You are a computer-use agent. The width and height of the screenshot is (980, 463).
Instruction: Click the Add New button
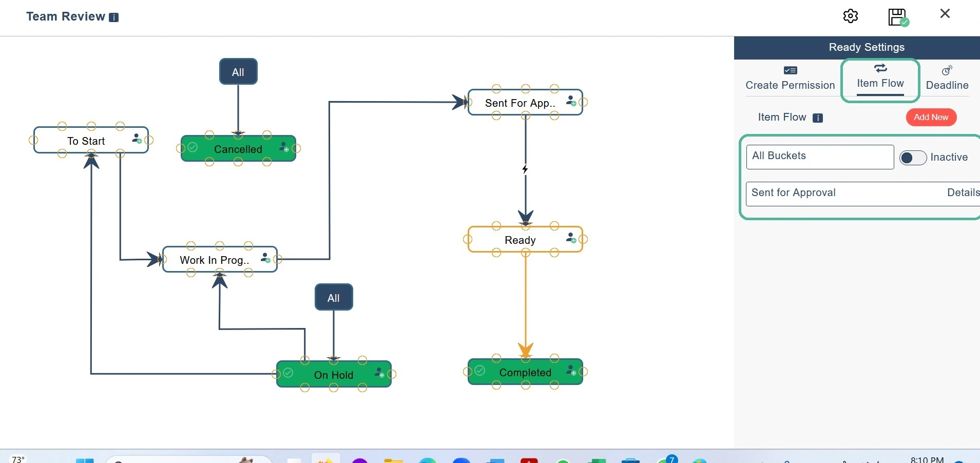(x=931, y=117)
